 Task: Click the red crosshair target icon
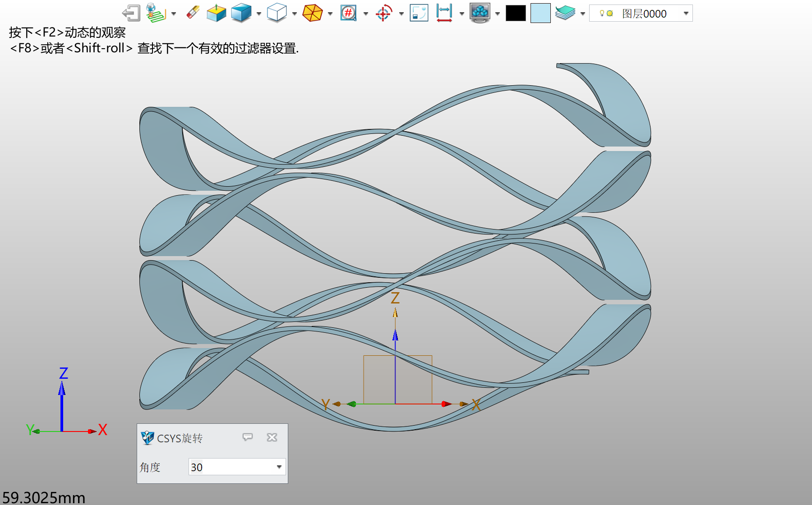tap(383, 13)
